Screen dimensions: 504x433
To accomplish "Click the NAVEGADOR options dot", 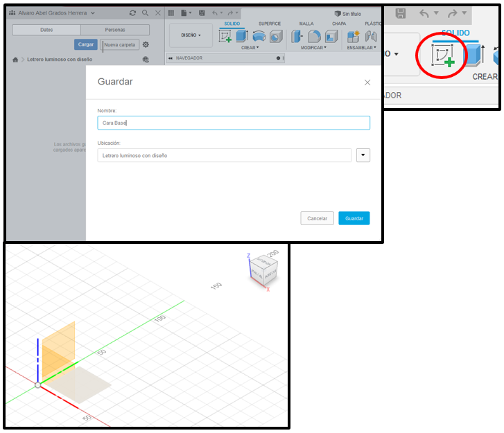I will click(279, 58).
